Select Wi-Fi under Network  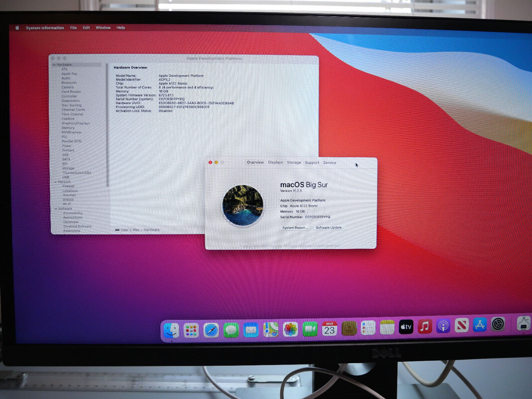67,204
